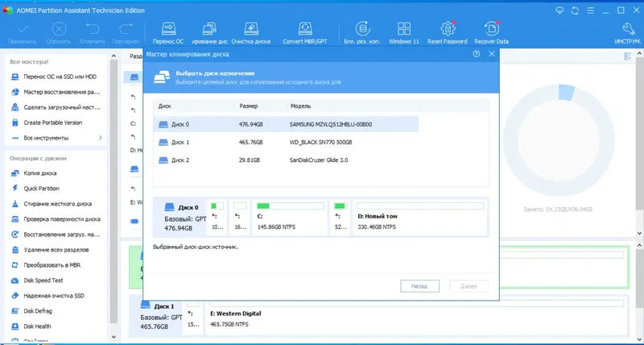The width and height of the screenshot is (644, 345).
Task: Click left sidebar scrollbar down arrow
Action: [114, 337]
